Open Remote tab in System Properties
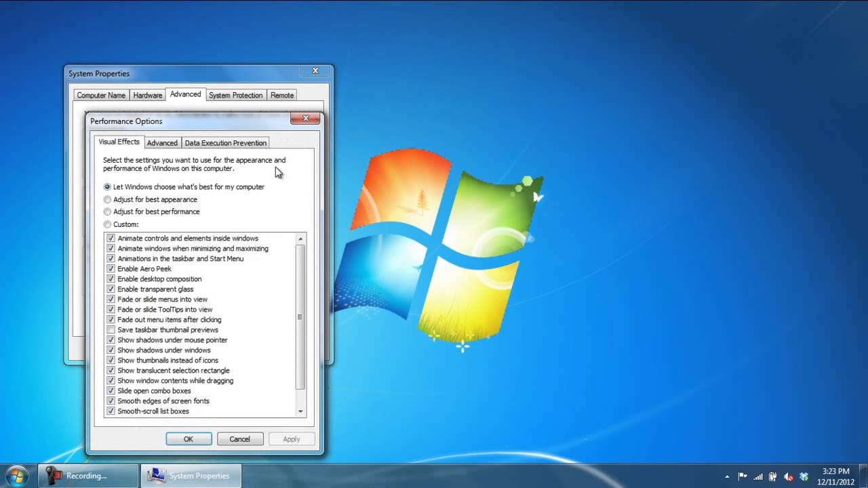This screenshot has width=868, height=488. (x=282, y=96)
